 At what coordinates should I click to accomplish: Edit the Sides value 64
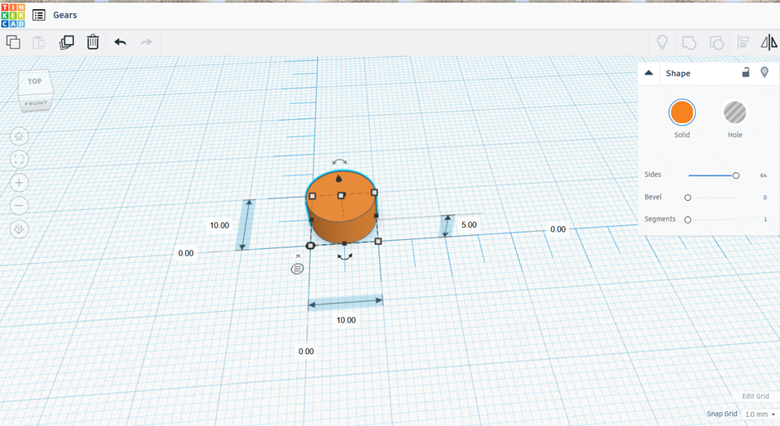coord(763,175)
